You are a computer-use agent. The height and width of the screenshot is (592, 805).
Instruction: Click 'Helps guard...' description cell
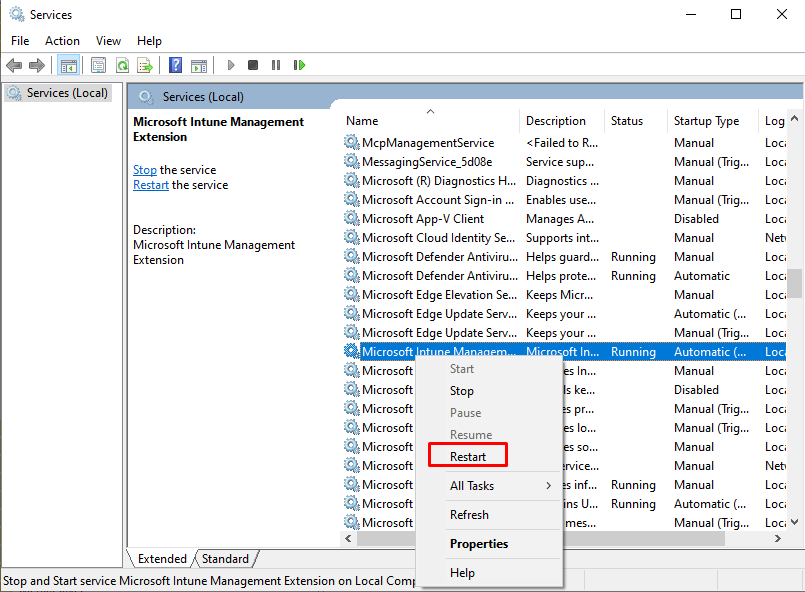point(562,256)
